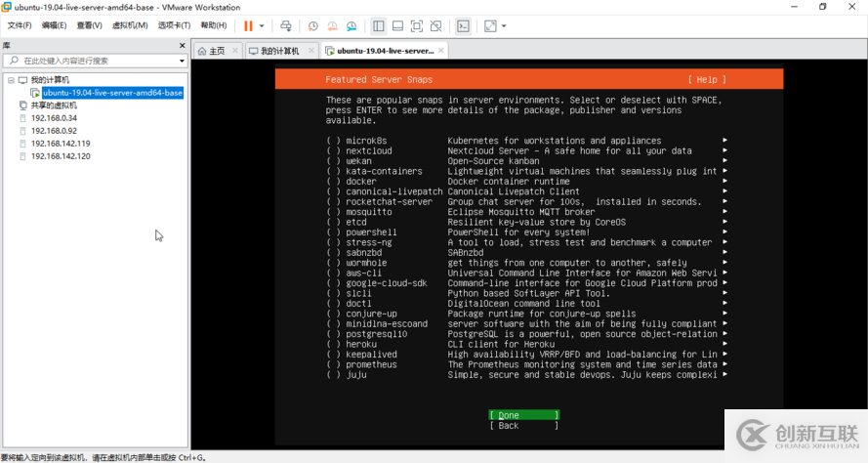Toggle the postgresql10 snap checkbox
This screenshot has width=868, height=463.
(334, 334)
